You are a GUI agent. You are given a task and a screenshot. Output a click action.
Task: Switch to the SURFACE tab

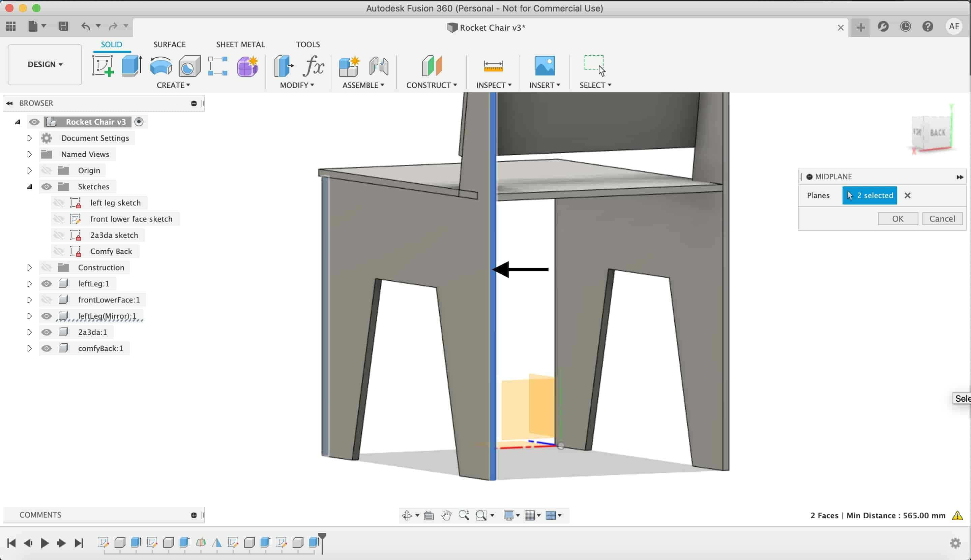169,44
